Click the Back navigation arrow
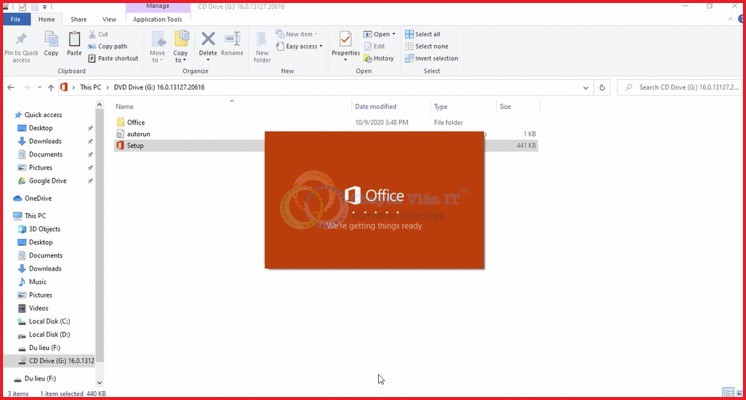 10,88
